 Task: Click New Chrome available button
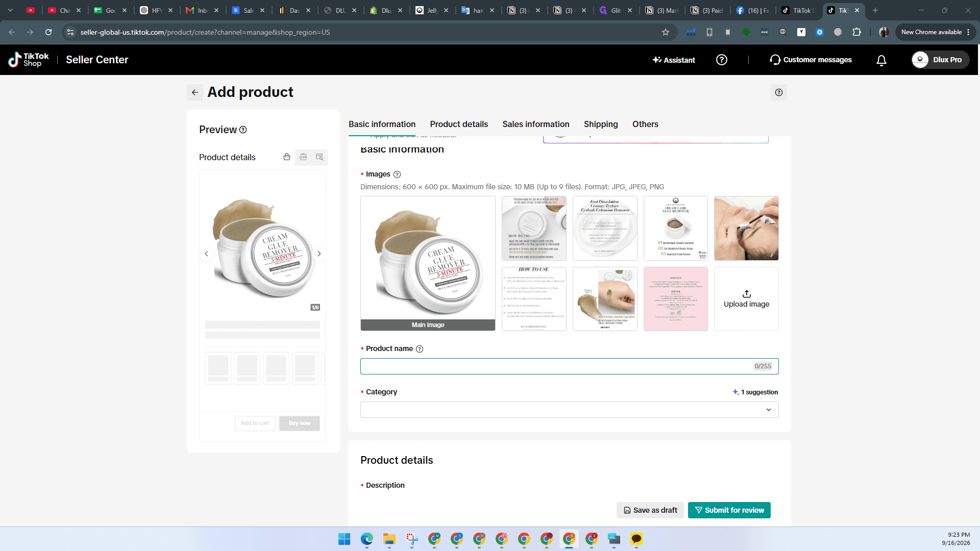(936, 32)
